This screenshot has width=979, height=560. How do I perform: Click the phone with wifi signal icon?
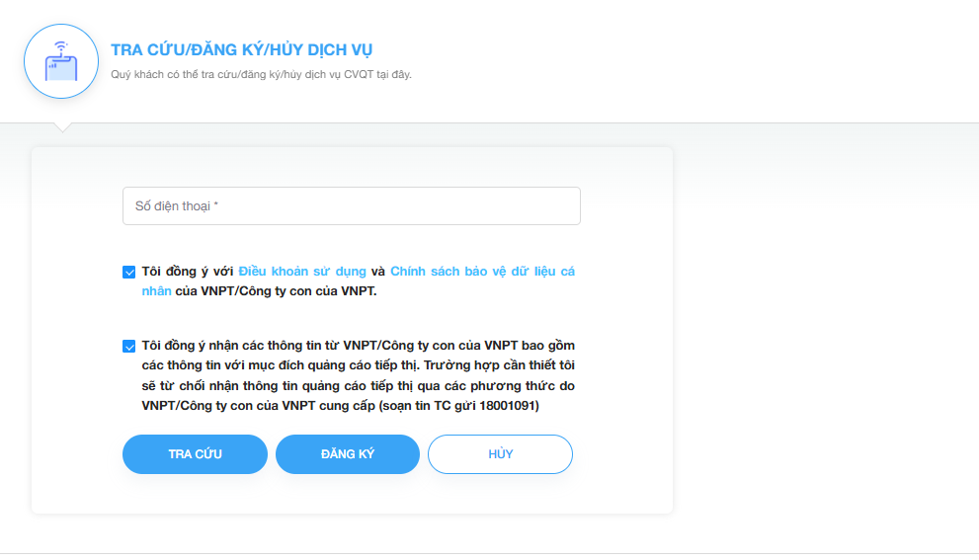pos(61,61)
